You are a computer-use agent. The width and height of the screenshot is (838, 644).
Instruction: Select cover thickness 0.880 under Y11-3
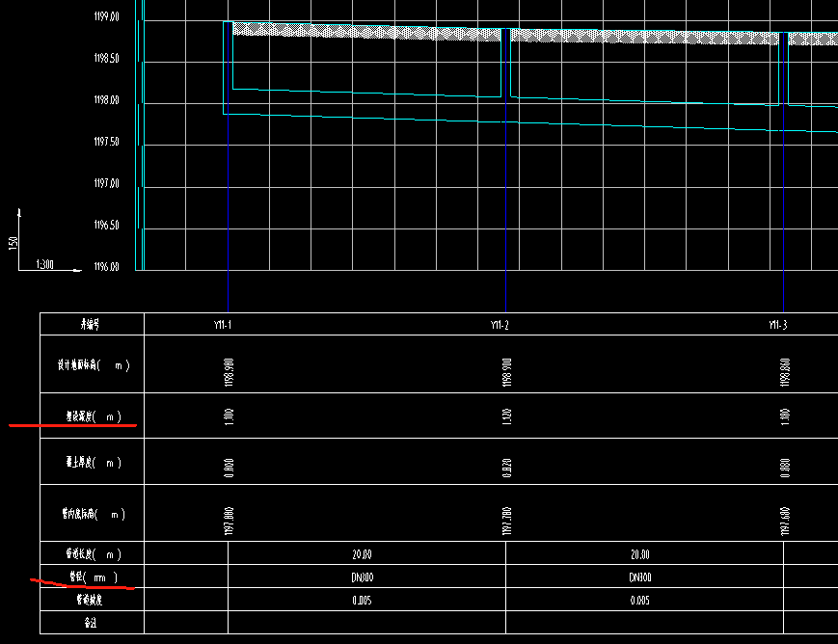(x=785, y=468)
